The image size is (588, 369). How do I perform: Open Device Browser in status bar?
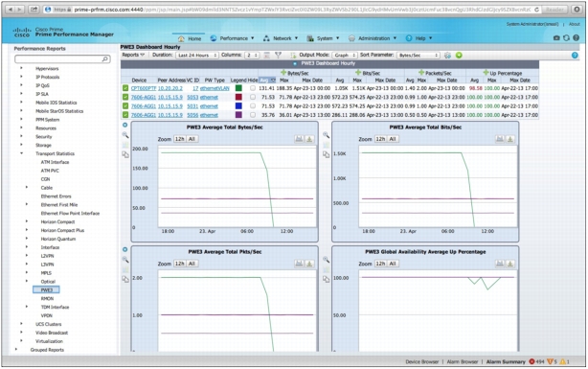coord(422,362)
